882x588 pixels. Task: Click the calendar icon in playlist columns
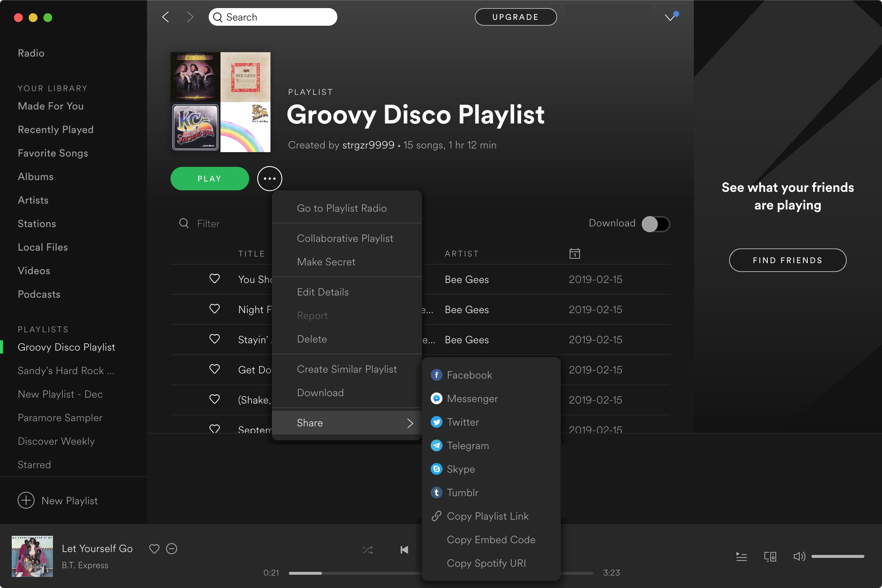[574, 253]
